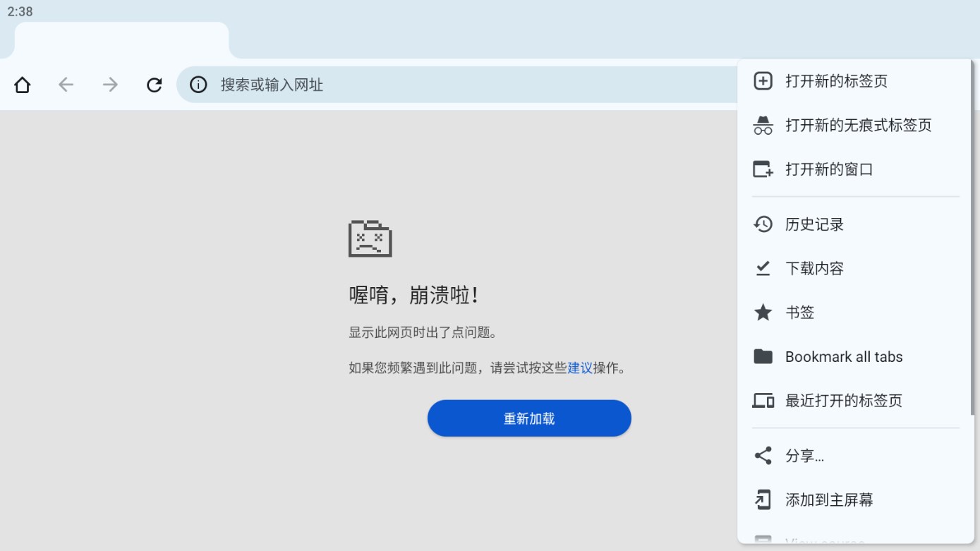Tap the recent tabs device icon
Viewport: 980px width, 551px height.
pyautogui.click(x=763, y=400)
